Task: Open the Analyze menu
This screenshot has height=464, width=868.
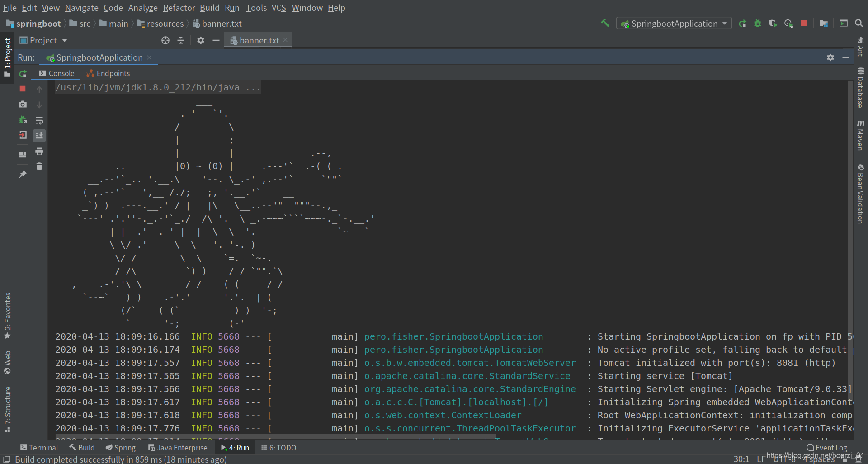Action: tap(143, 8)
